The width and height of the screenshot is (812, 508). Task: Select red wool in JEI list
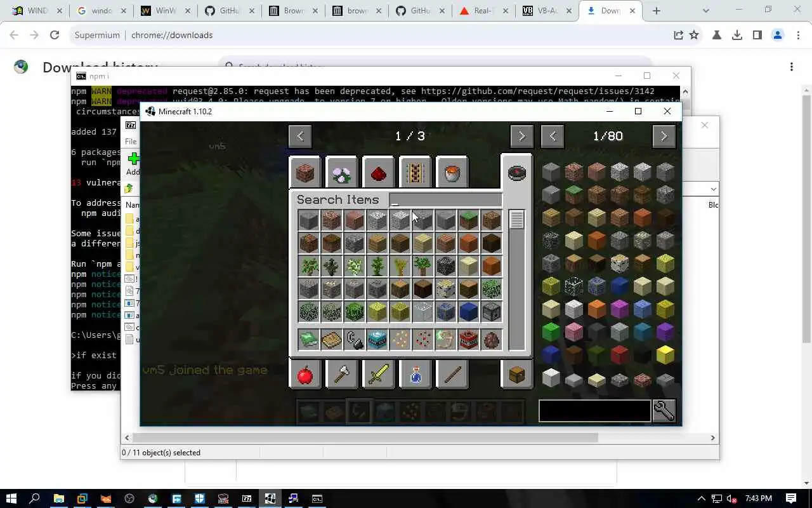click(x=619, y=354)
